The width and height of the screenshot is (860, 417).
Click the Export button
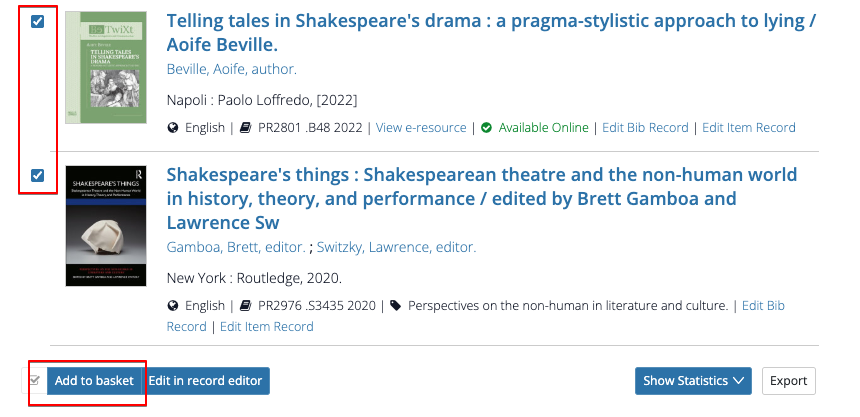[x=788, y=381]
